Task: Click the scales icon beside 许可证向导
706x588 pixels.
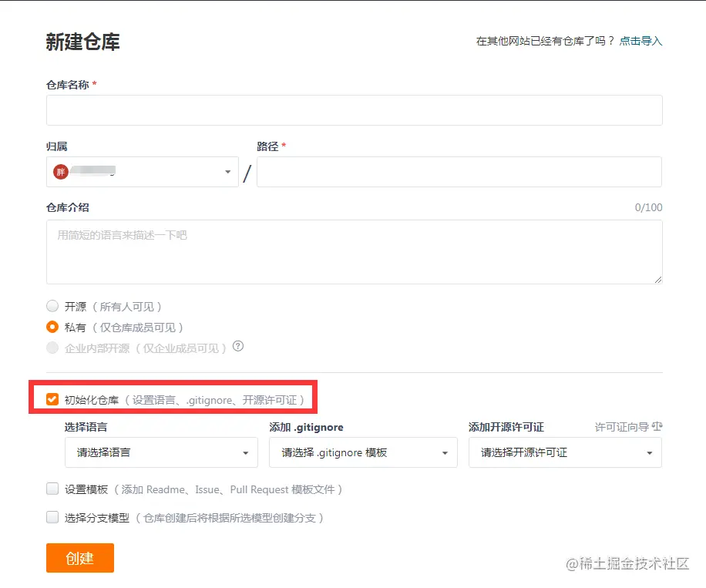Action: (657, 426)
